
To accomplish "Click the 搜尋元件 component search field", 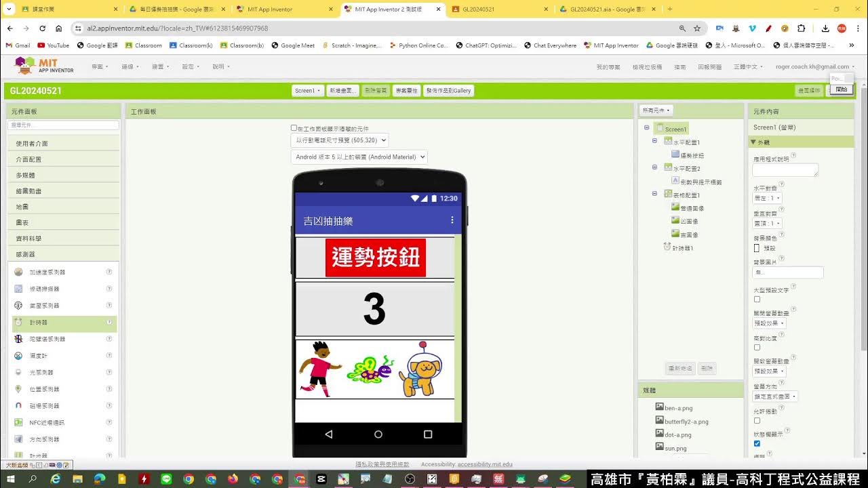I will 63,125.
